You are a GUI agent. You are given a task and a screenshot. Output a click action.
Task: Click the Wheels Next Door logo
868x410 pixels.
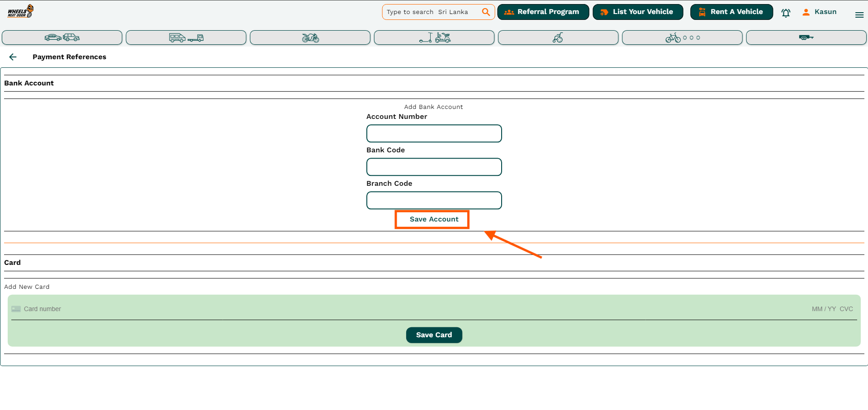coord(20,11)
